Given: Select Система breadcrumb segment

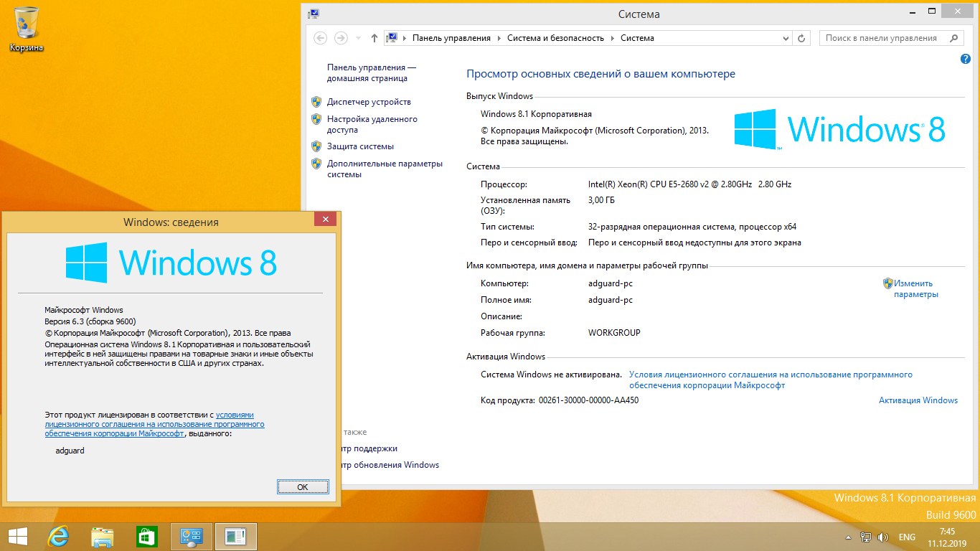Looking at the screenshot, I should pyautogui.click(x=637, y=38).
